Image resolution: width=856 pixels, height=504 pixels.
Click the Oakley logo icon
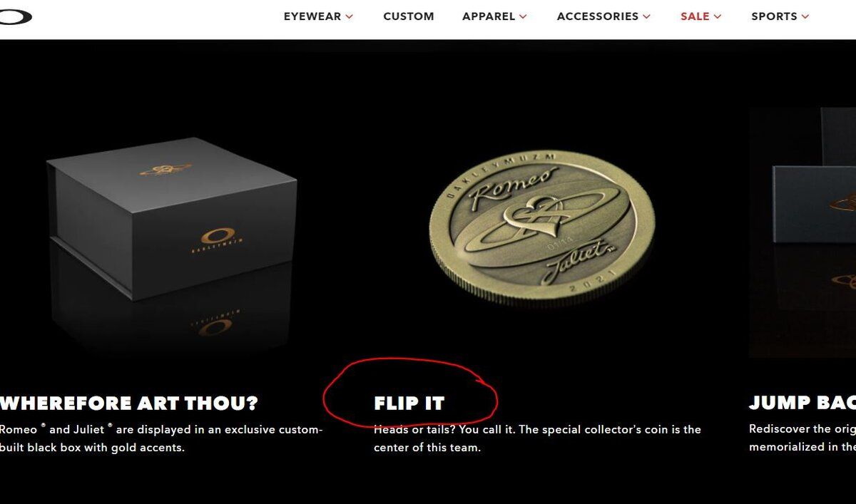14,16
